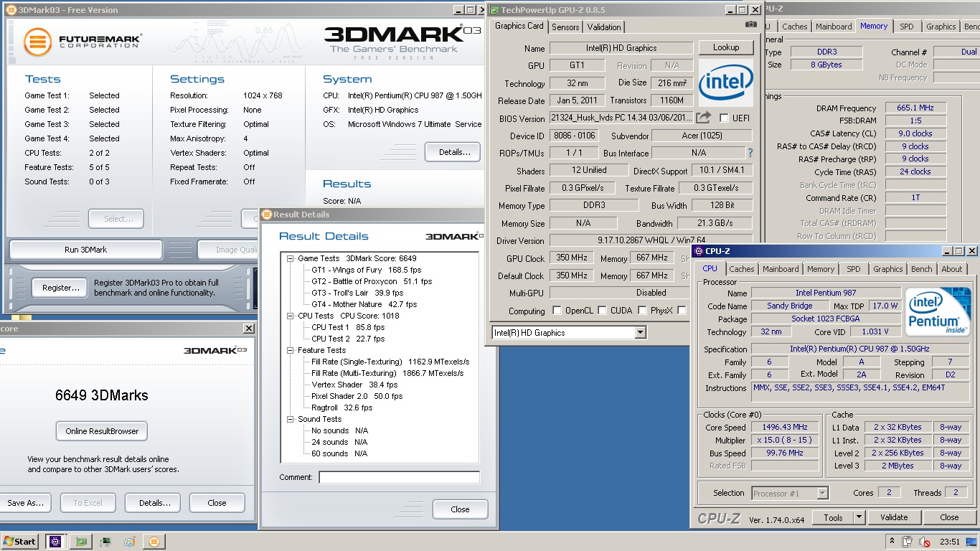Select the GT1 - Wings of Fury row
Screen dimensions: 980x551
(x=366, y=270)
